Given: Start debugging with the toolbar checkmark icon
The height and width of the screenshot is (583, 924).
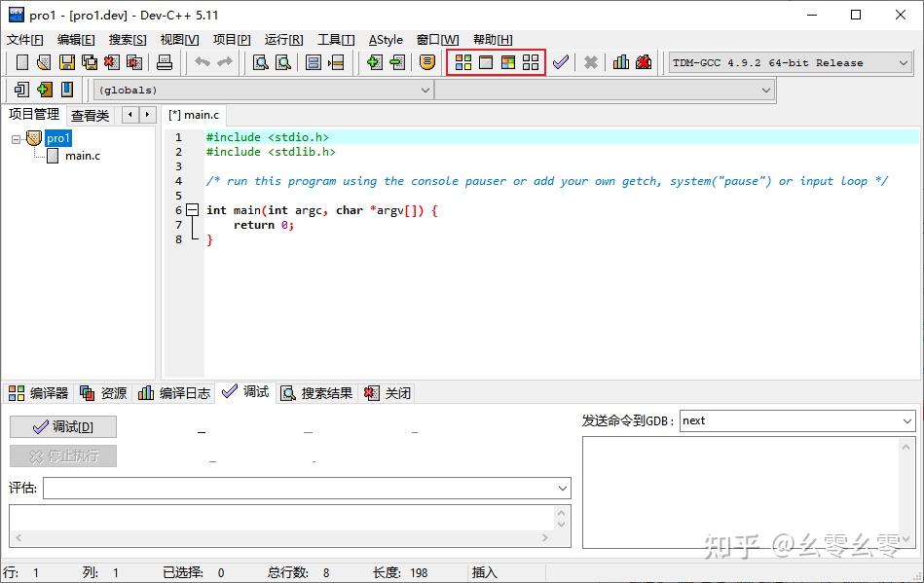Looking at the screenshot, I should pyautogui.click(x=561, y=62).
